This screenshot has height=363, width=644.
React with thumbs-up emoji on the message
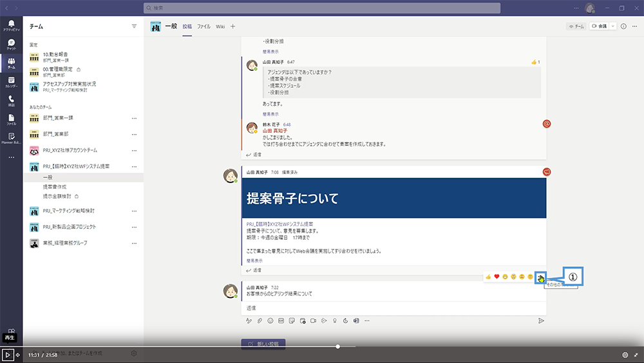(x=488, y=277)
